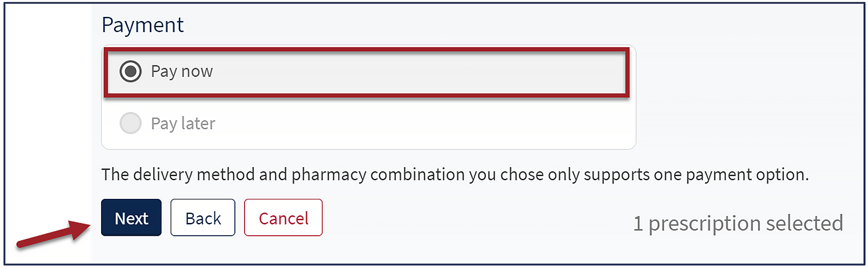Click the word "Payment" above the options
Screen dimensions: 868x269
coord(142,25)
